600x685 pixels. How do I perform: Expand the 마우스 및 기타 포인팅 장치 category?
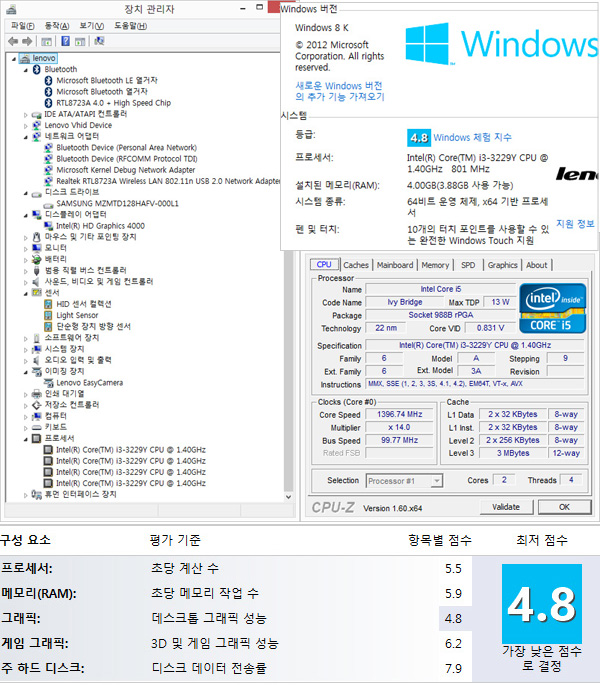click(25, 238)
